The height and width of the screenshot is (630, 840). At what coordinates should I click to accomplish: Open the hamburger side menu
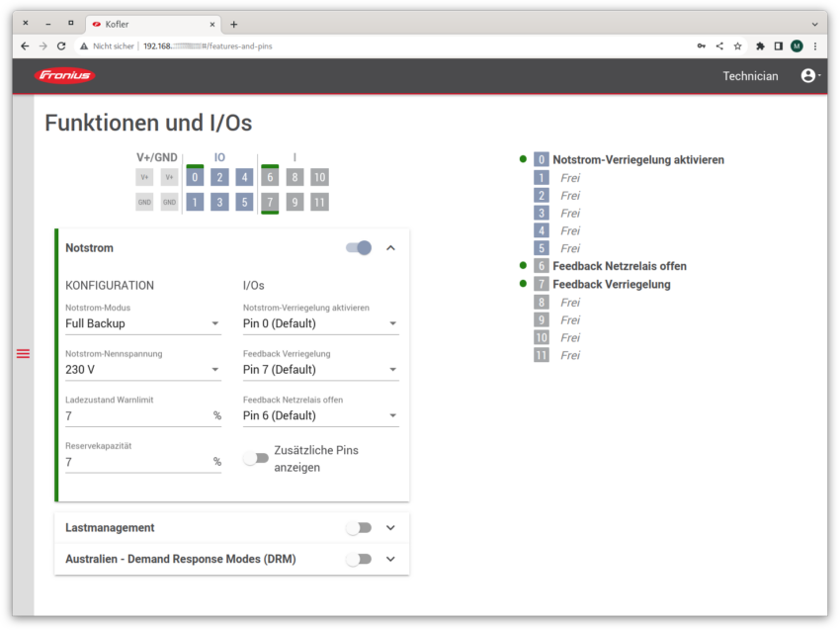pyautogui.click(x=23, y=354)
